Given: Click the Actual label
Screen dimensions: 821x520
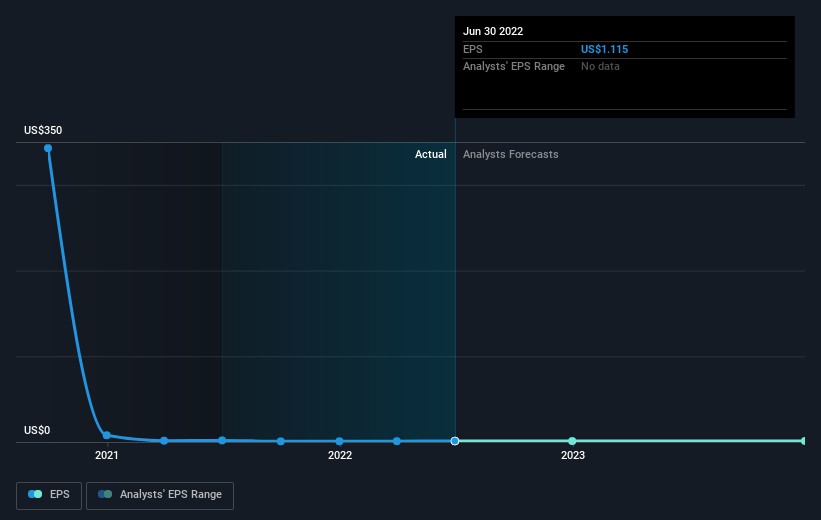Looking at the screenshot, I should coord(431,154).
